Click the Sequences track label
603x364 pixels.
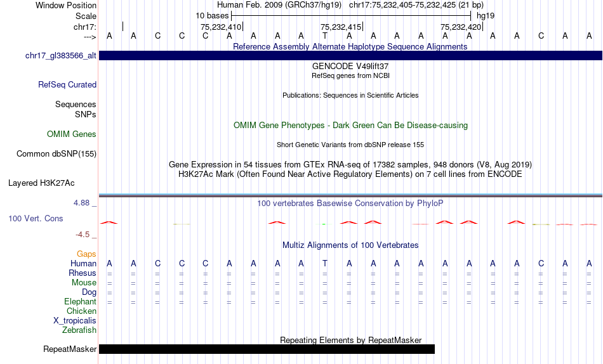click(76, 105)
